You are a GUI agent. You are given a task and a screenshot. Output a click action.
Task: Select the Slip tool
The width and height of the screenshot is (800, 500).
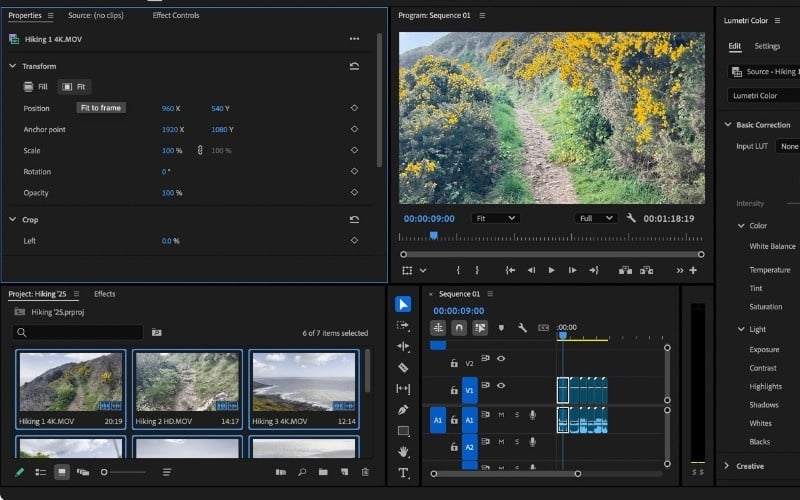403,389
